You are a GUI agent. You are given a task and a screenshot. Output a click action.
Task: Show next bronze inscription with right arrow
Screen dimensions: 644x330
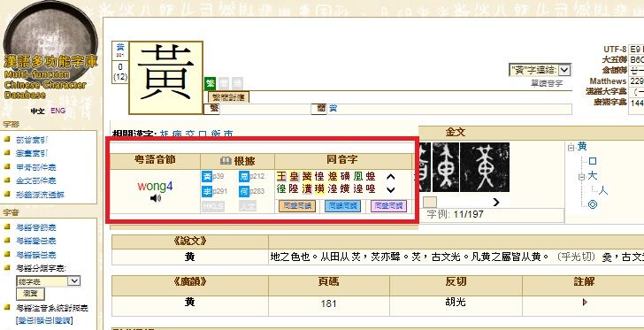coord(495,202)
